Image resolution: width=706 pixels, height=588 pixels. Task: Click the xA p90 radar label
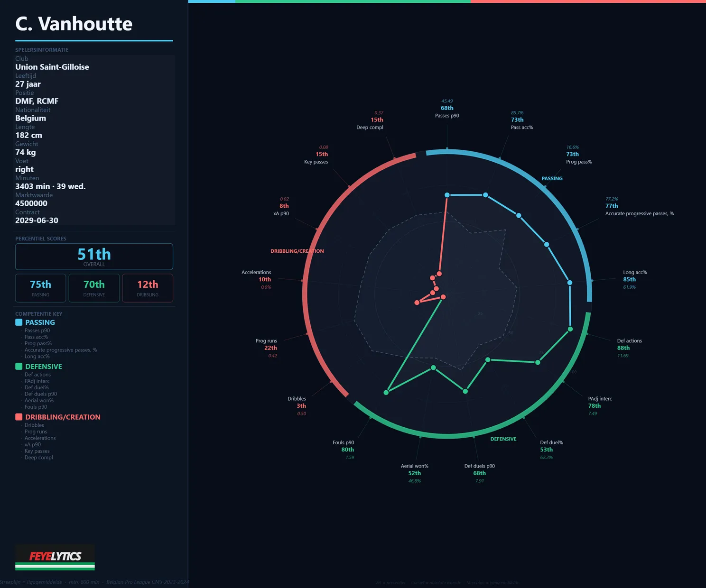coord(281,214)
